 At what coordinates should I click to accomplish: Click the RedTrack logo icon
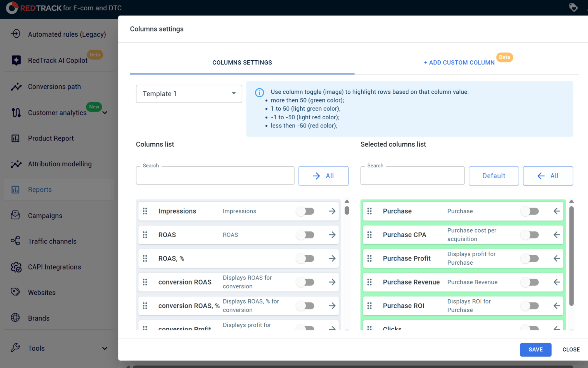coord(12,8)
